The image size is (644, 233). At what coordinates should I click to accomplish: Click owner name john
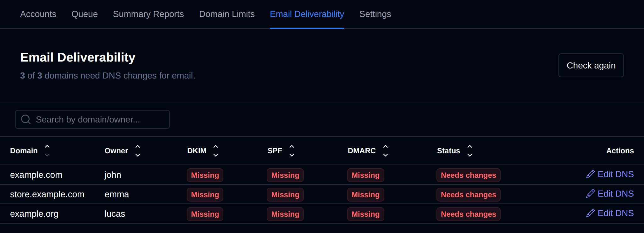113,175
